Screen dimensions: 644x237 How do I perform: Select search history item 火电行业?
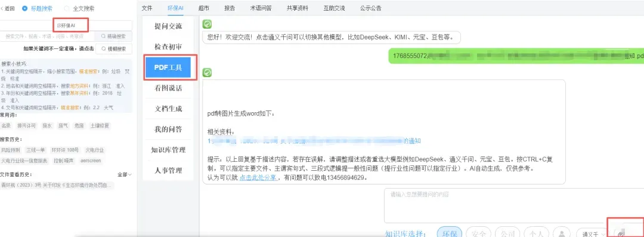pos(94,150)
